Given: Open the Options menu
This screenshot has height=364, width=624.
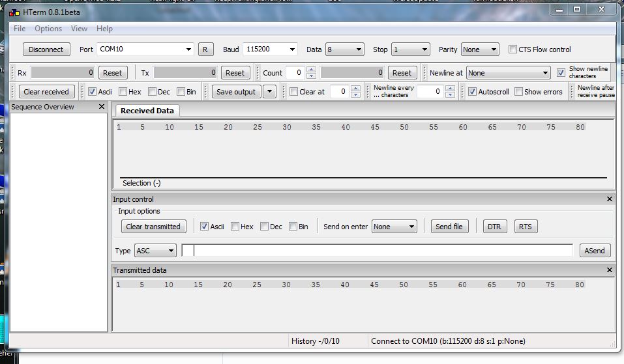Looking at the screenshot, I should [x=48, y=29].
